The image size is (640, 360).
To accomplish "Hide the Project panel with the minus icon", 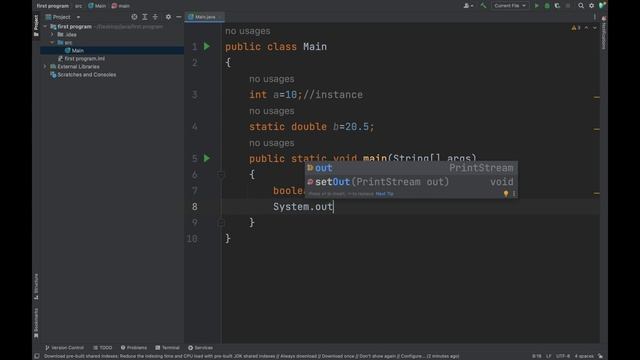I will 179,17.
